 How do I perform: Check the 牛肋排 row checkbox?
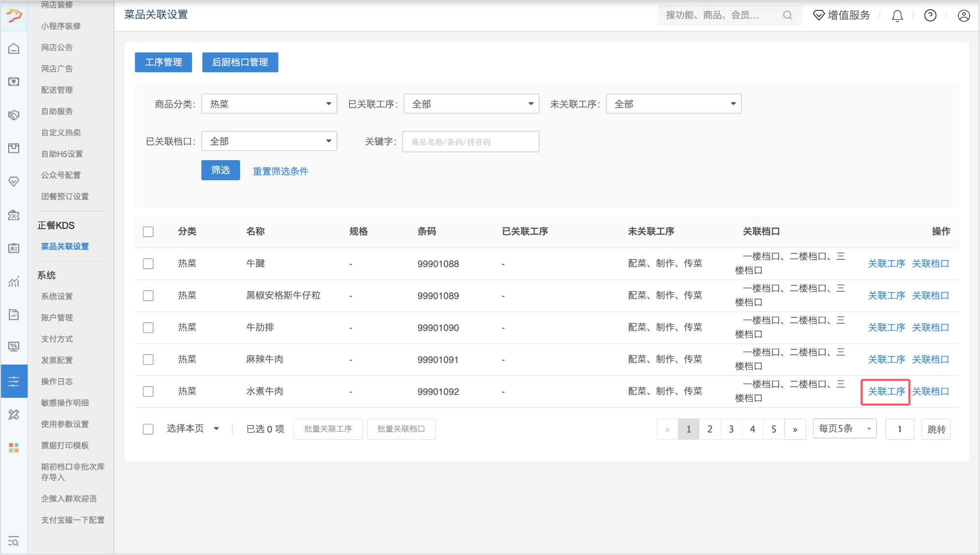148,328
